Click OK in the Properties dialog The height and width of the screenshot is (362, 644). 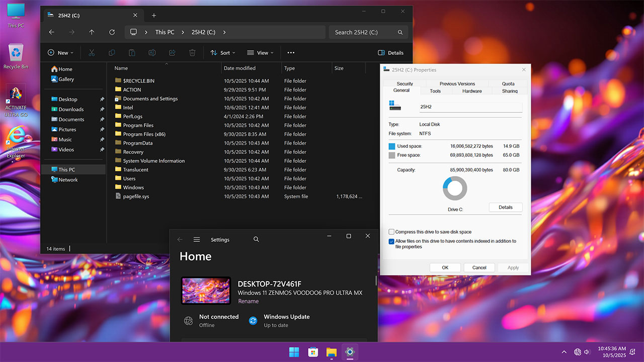(445, 267)
